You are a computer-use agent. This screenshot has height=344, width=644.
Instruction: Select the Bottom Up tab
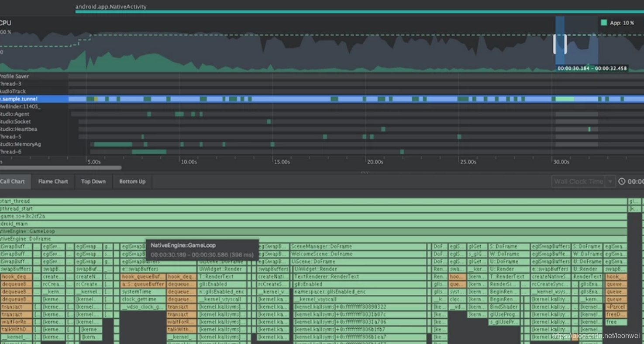132,181
